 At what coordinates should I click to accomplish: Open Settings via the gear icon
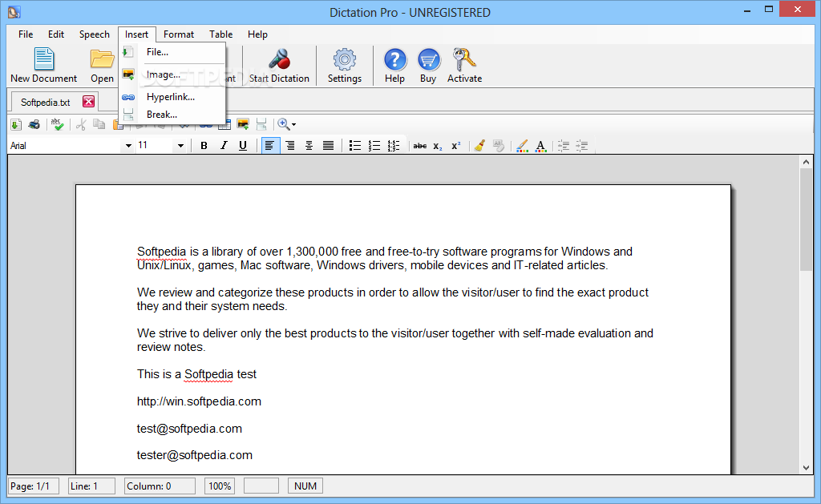pos(345,59)
